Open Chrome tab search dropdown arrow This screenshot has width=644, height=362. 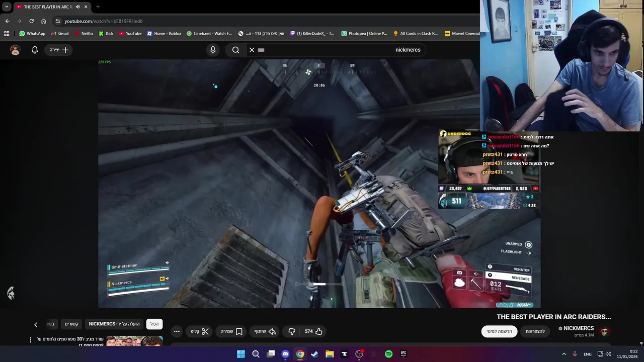tap(7, 7)
